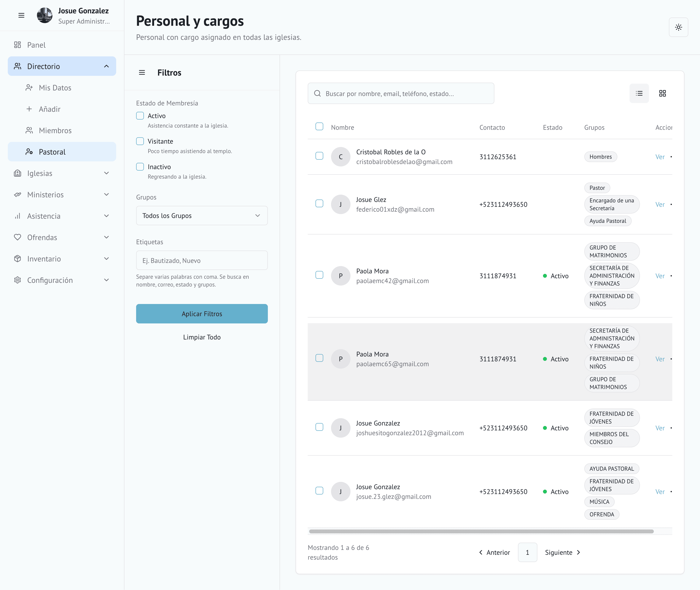Click Ver for Josue Glez

(660, 204)
